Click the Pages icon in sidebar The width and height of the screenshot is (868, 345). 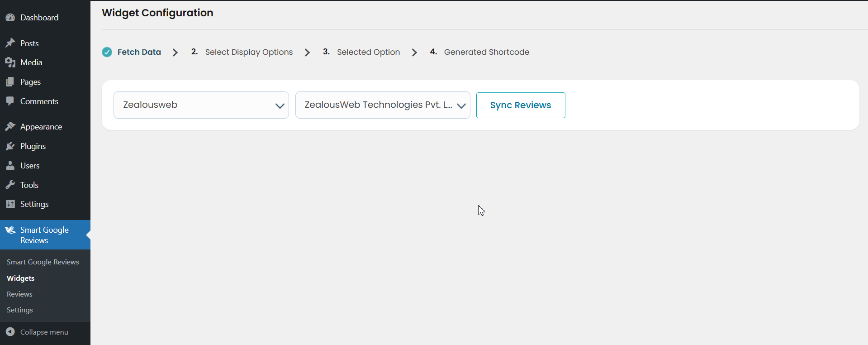click(x=10, y=82)
